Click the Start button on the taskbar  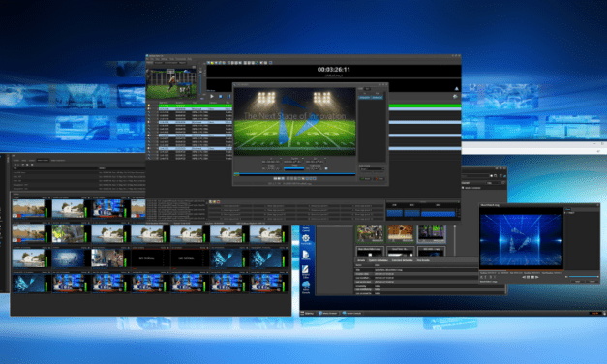307,313
